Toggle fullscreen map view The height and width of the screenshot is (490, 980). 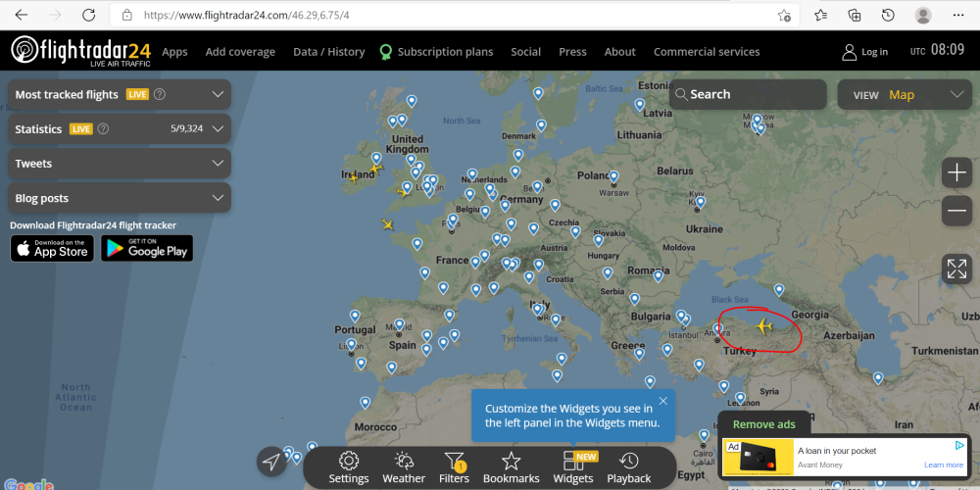click(956, 269)
